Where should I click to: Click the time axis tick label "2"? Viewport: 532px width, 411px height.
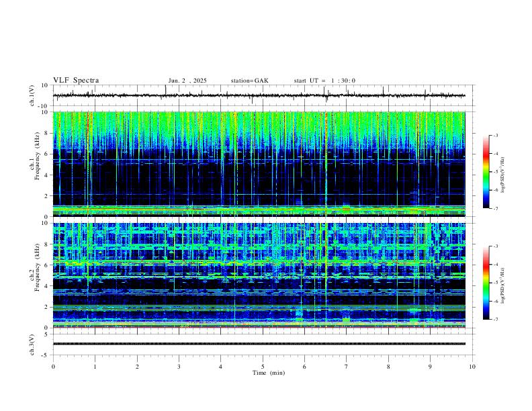(137, 367)
